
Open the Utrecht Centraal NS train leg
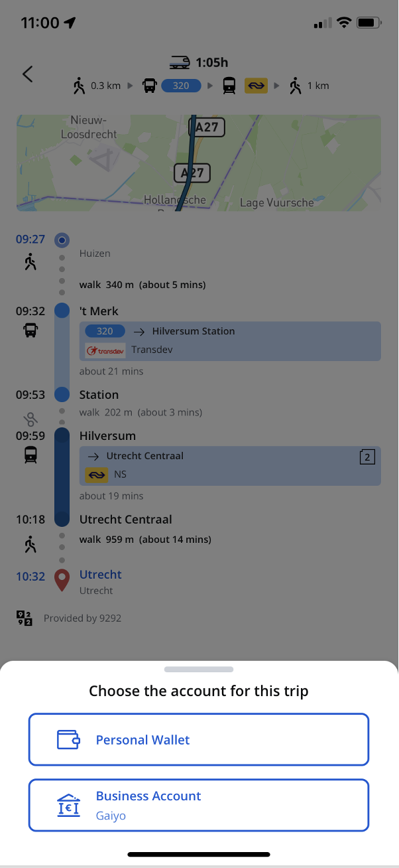tap(230, 466)
